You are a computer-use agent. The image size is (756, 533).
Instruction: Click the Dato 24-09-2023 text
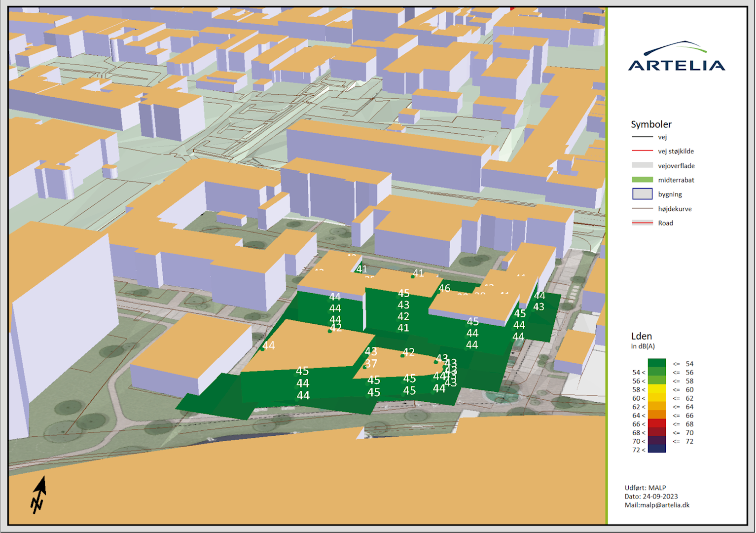pos(651,496)
